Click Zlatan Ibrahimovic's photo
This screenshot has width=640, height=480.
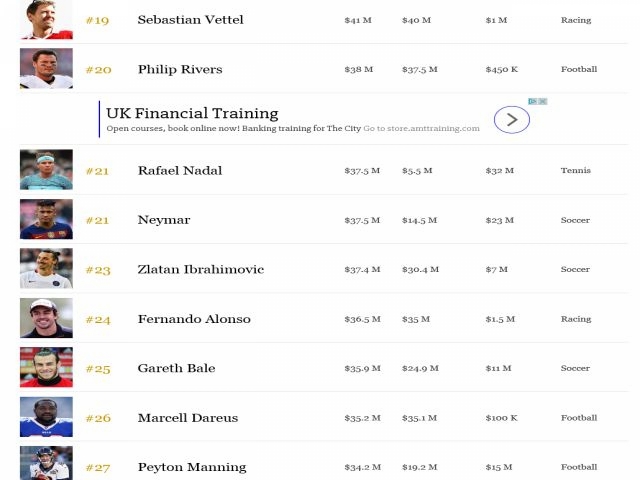click(46, 269)
